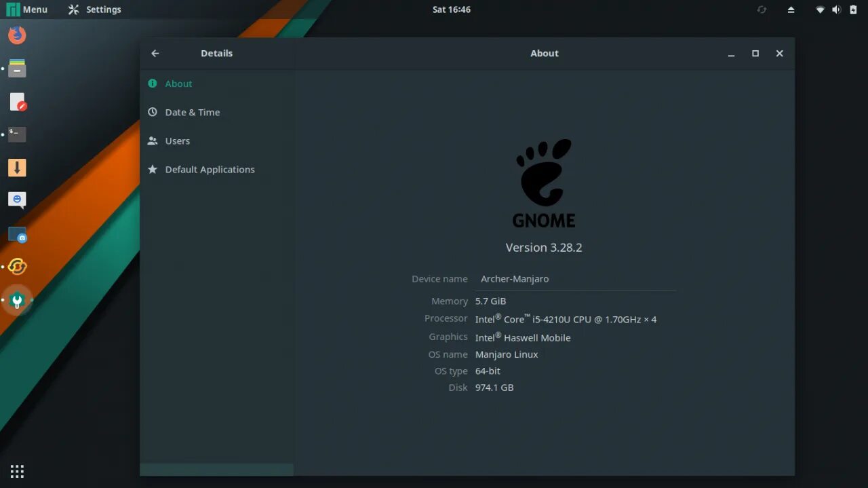
Task: Launch the file manager dock icon
Action: 17,69
